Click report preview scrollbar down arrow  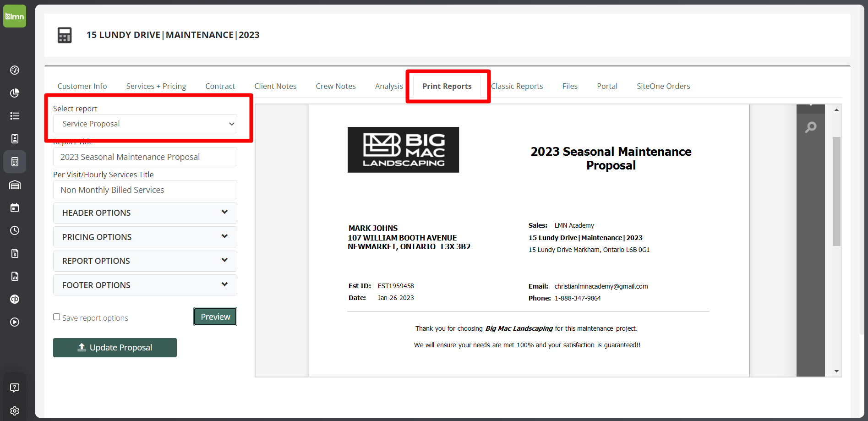836,371
